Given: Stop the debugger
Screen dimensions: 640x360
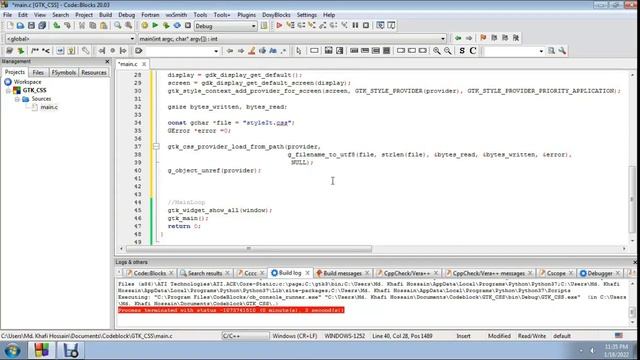Looking at the screenshot, I should 366,25.
